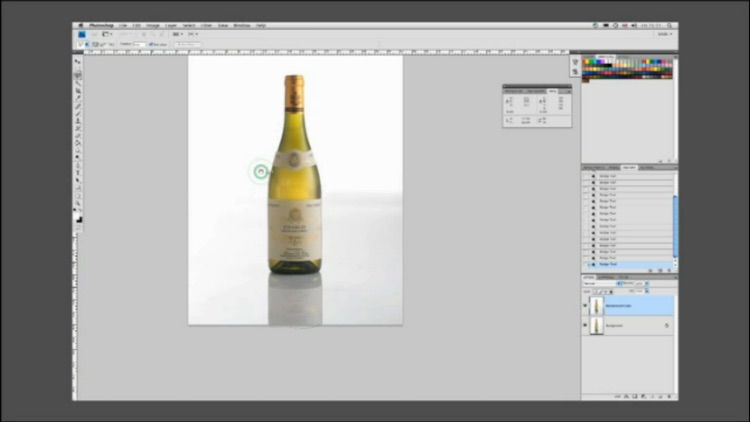Set the background color swatch in toolbox
750x422 pixels.
point(80,221)
